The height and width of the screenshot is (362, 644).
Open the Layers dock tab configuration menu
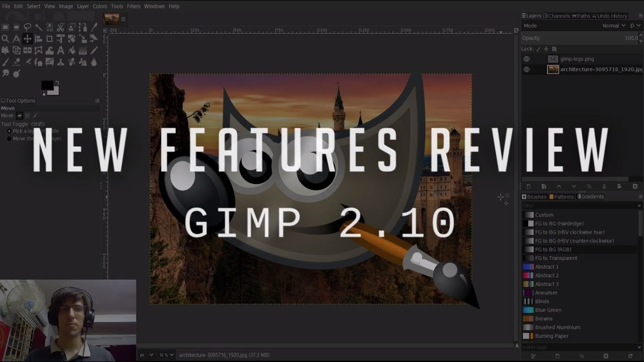(x=640, y=16)
